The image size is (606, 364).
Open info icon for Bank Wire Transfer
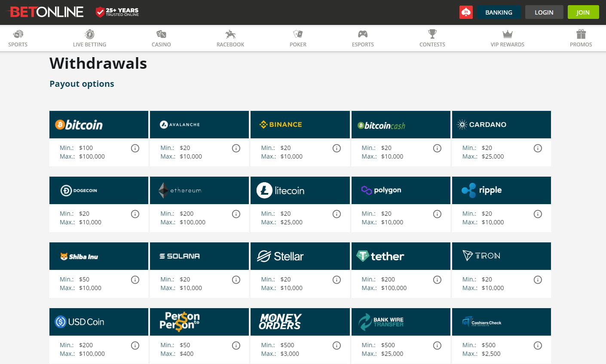[x=437, y=346]
